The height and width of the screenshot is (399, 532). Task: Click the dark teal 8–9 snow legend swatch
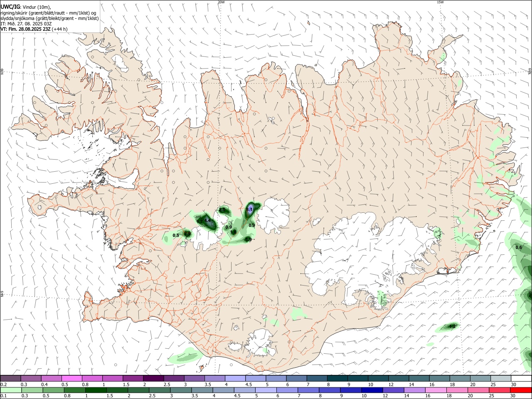click(x=338, y=378)
